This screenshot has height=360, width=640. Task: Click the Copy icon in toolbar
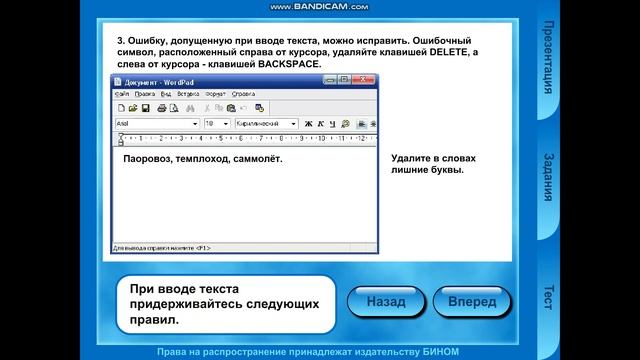point(219,108)
